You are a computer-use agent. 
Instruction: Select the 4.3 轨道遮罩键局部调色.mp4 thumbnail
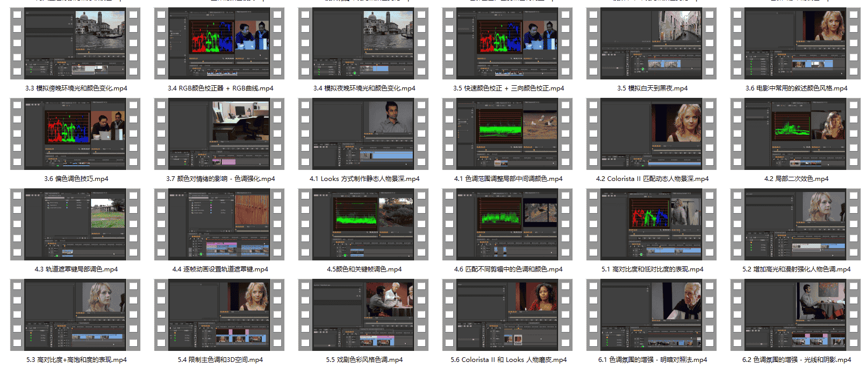(x=75, y=225)
